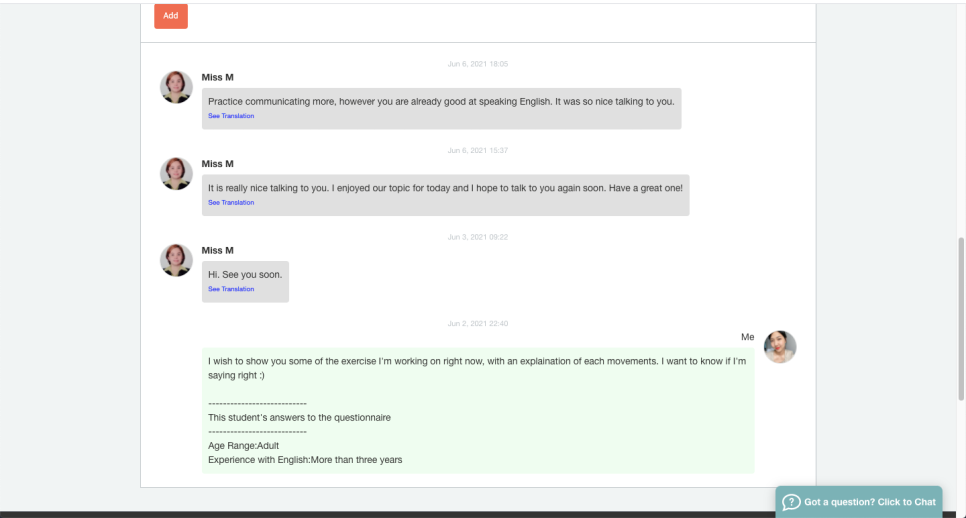This screenshot has height=518, width=966.
Task: Click the question mark icon in the chat widget
Action: [x=790, y=501]
